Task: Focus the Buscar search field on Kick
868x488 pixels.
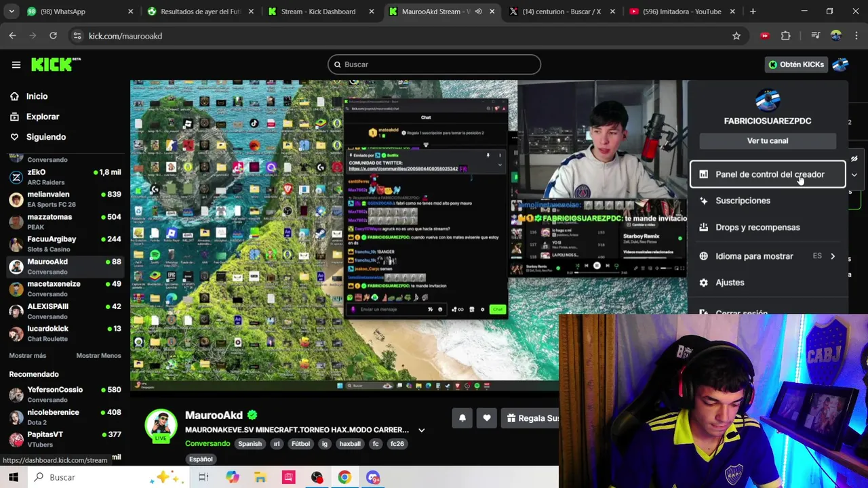Action: pos(434,64)
